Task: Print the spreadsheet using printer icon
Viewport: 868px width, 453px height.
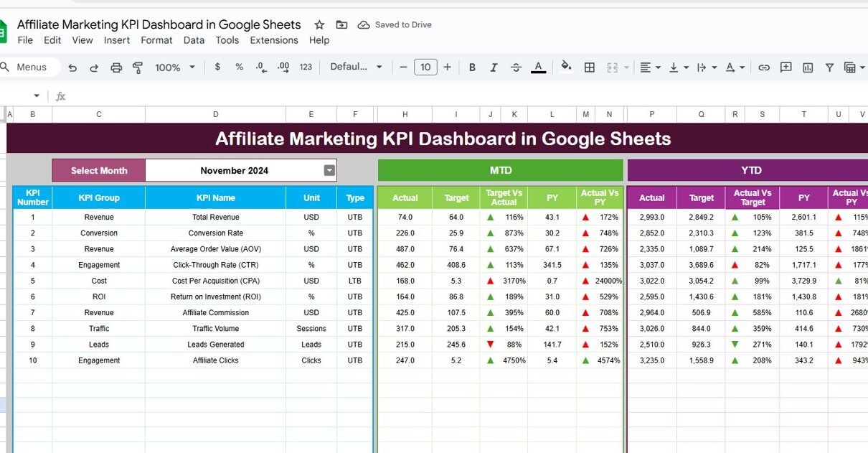Action: [x=116, y=67]
